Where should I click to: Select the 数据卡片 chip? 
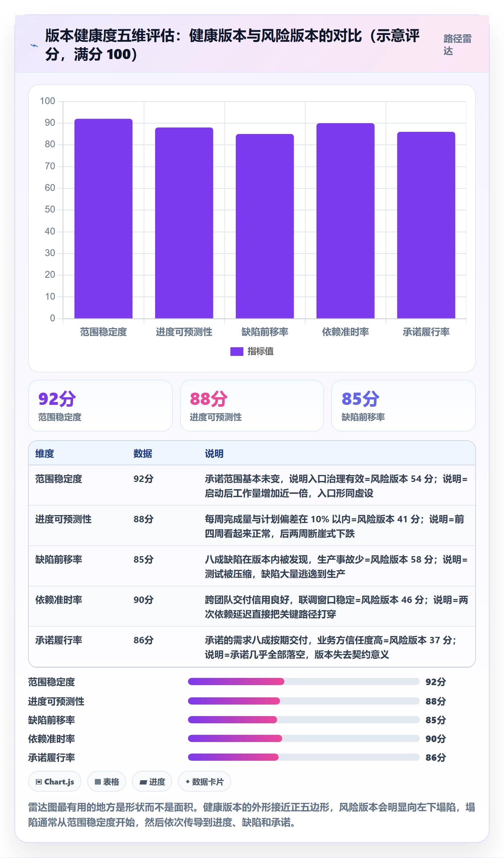(204, 782)
